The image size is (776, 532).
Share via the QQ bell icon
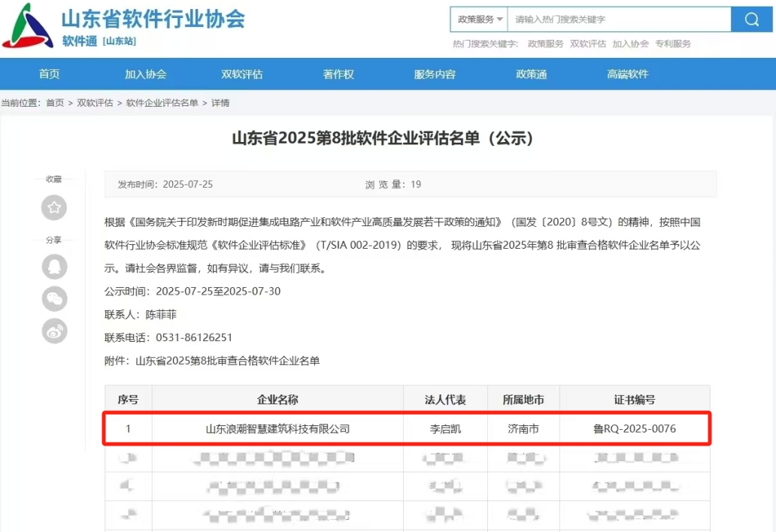pos(54,267)
